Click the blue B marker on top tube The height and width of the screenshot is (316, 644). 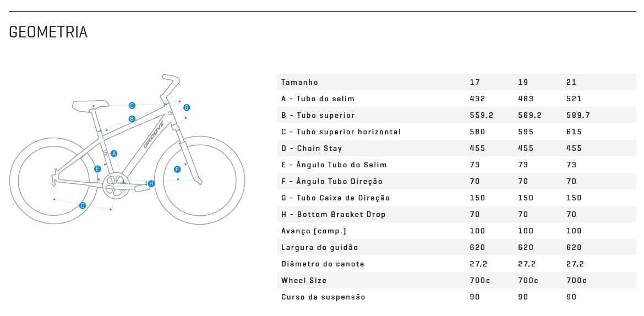click(132, 119)
